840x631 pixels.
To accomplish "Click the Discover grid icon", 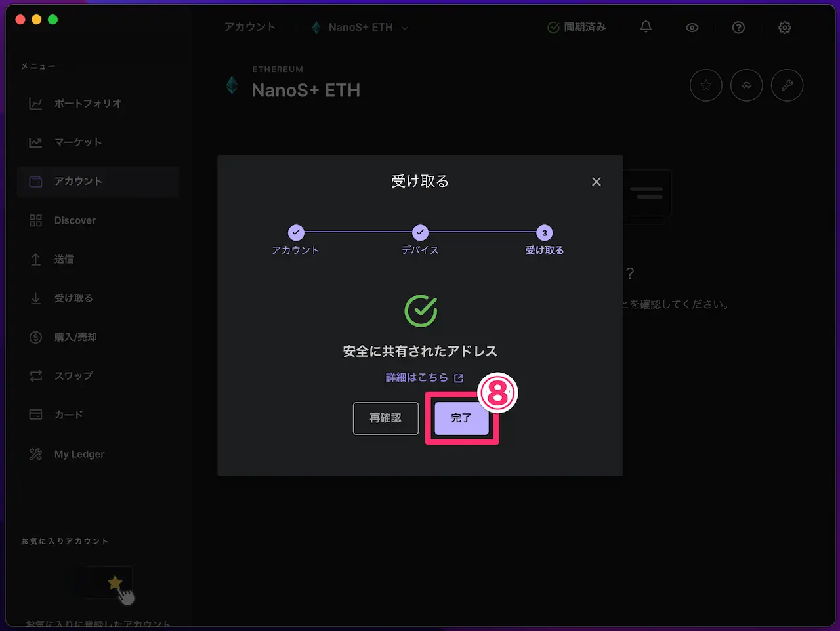I will (x=36, y=220).
